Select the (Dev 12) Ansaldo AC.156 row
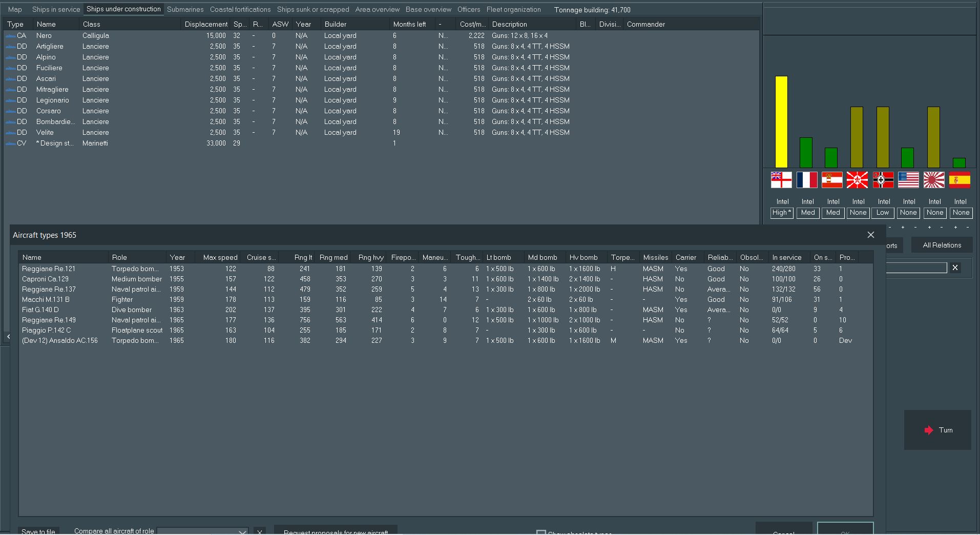Viewport: 980px width, 535px height. pos(446,340)
